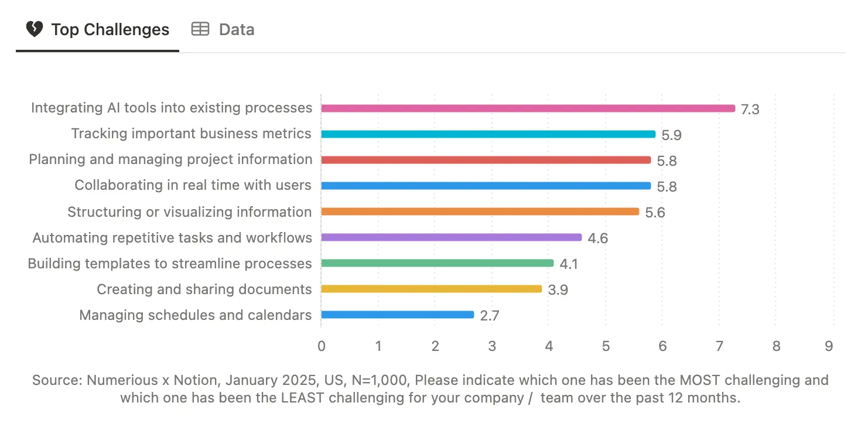Click the number 5 on the horizontal axis
Image resolution: width=868 pixels, height=423 pixels.
606,346
